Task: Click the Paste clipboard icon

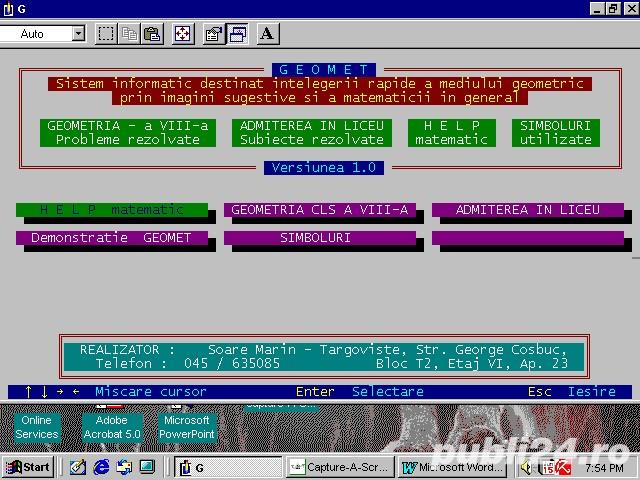Action: [x=151, y=34]
